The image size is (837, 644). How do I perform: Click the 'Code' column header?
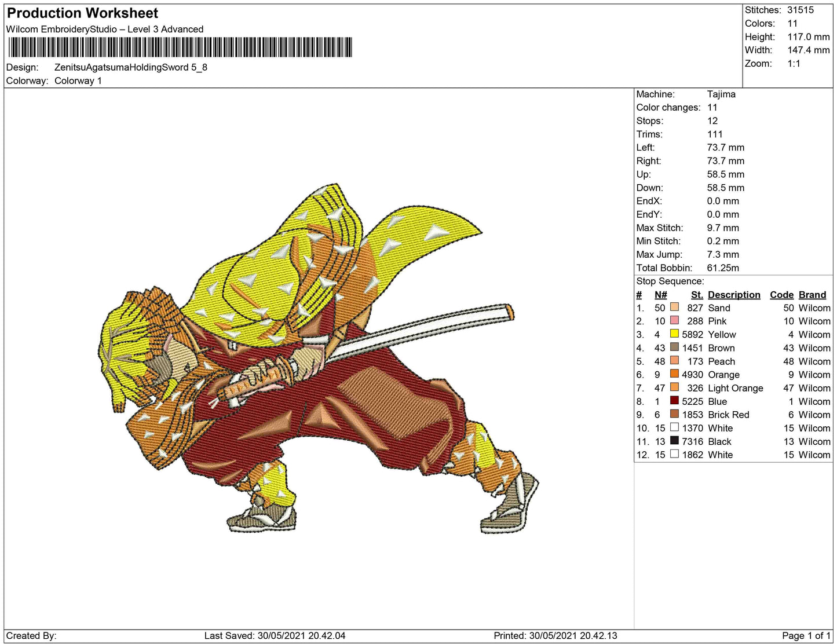782,295
